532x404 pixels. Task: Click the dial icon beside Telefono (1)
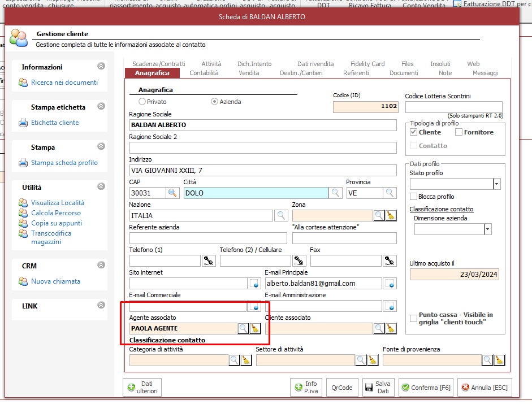tap(209, 260)
